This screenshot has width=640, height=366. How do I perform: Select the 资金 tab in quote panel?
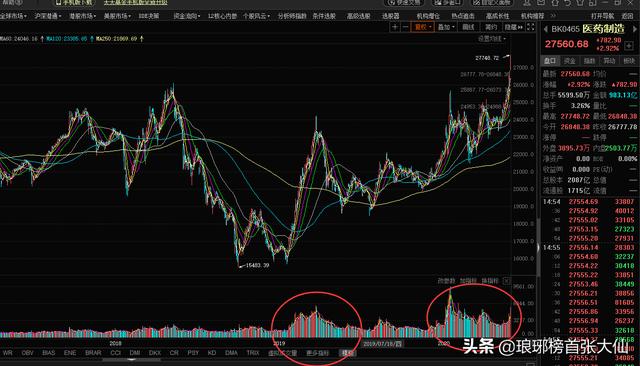[x=570, y=61]
